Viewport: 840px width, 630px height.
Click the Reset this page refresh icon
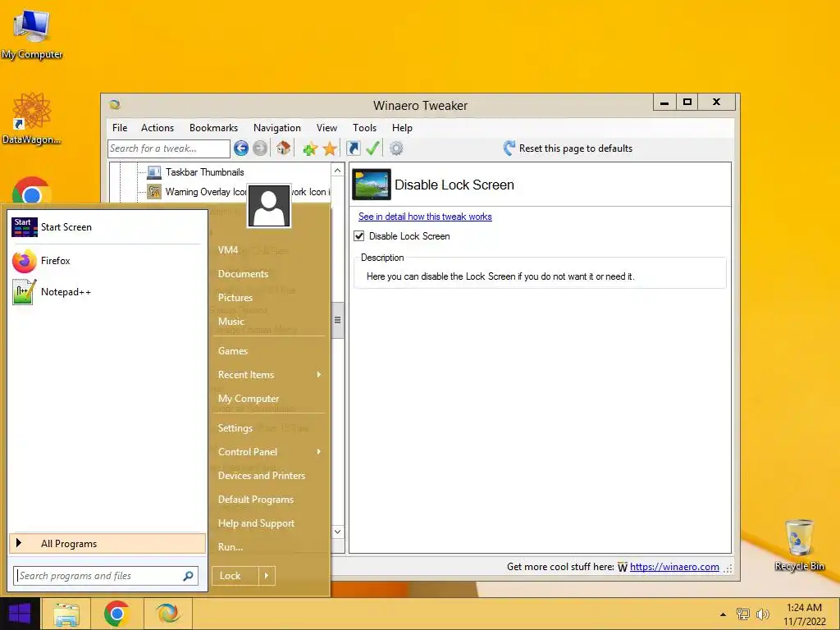509,148
